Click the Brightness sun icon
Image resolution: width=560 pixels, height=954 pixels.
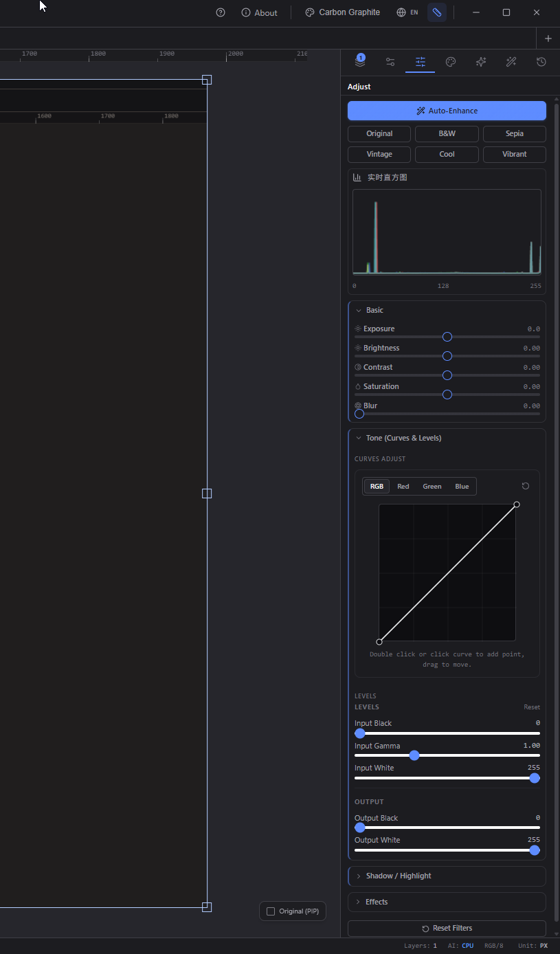pos(358,348)
